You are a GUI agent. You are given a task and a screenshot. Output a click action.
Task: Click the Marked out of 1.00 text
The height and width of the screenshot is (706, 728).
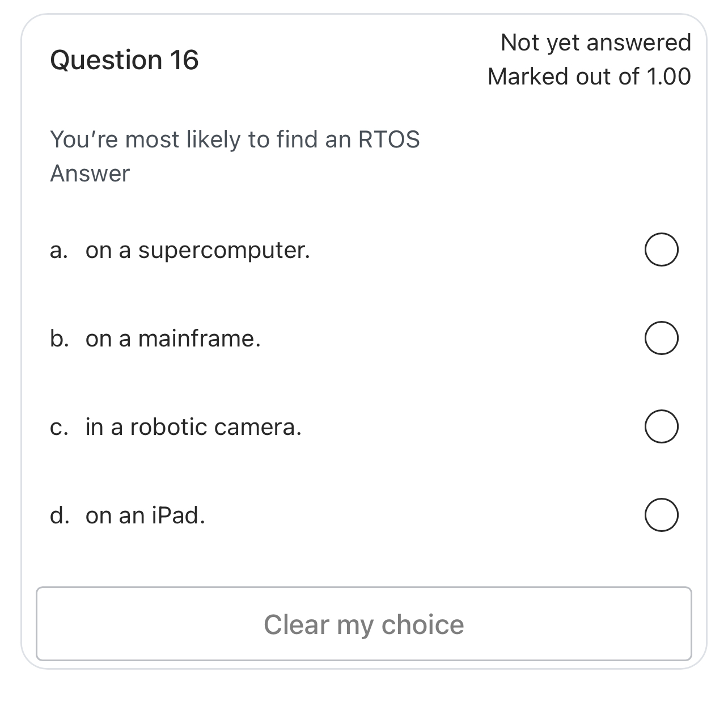pyautogui.click(x=590, y=75)
